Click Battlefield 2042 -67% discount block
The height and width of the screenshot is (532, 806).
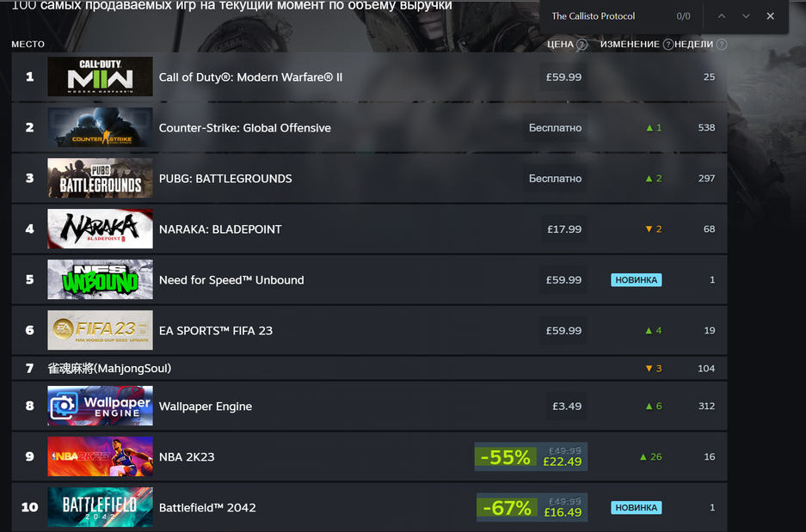point(532,507)
